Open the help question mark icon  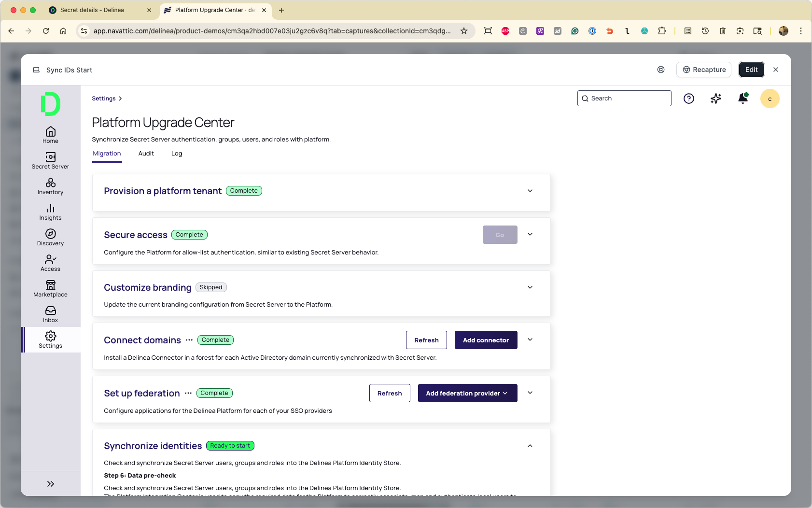688,98
